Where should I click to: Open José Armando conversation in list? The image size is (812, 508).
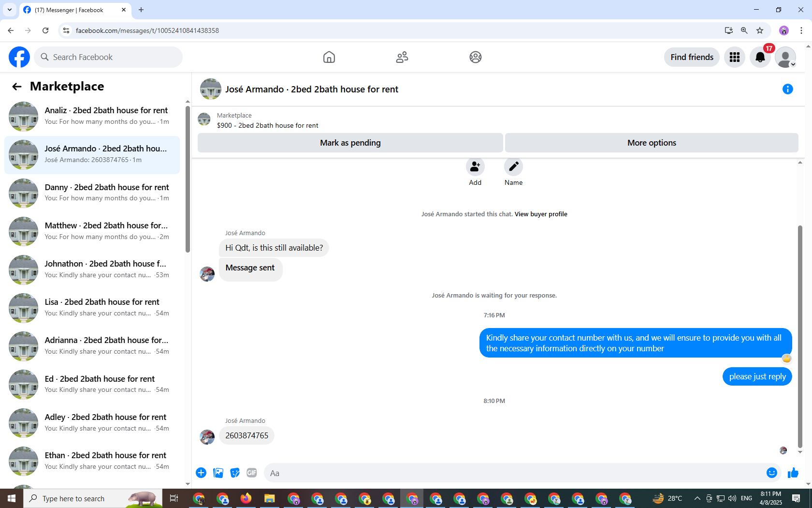tap(92, 155)
